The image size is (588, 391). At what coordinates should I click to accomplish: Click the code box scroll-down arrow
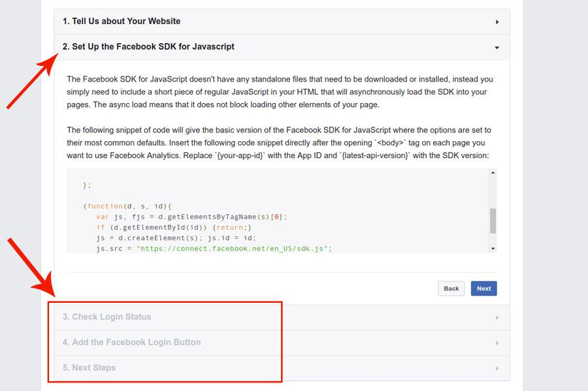(x=493, y=249)
